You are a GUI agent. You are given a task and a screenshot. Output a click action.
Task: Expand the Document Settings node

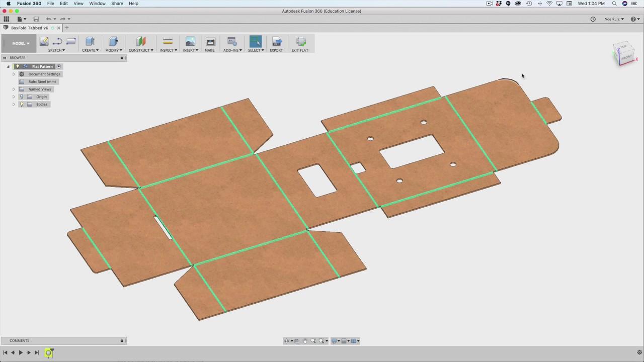(x=14, y=74)
